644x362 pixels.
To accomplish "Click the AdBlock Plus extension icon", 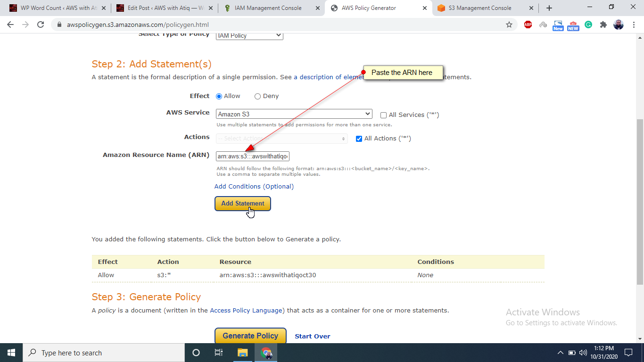I will 528,25.
